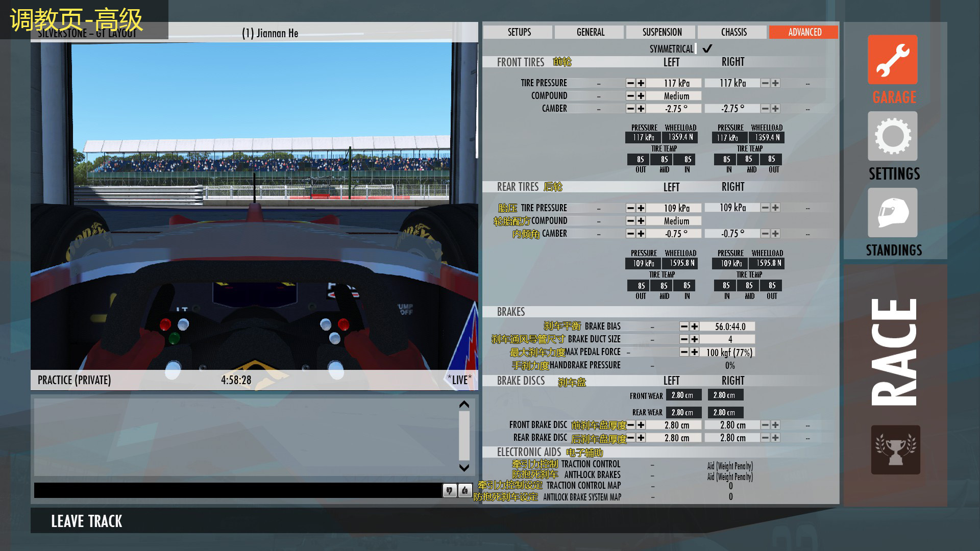The width and height of the screenshot is (980, 551).
Task: Click the thumbs-down chat icon
Action: tap(449, 491)
